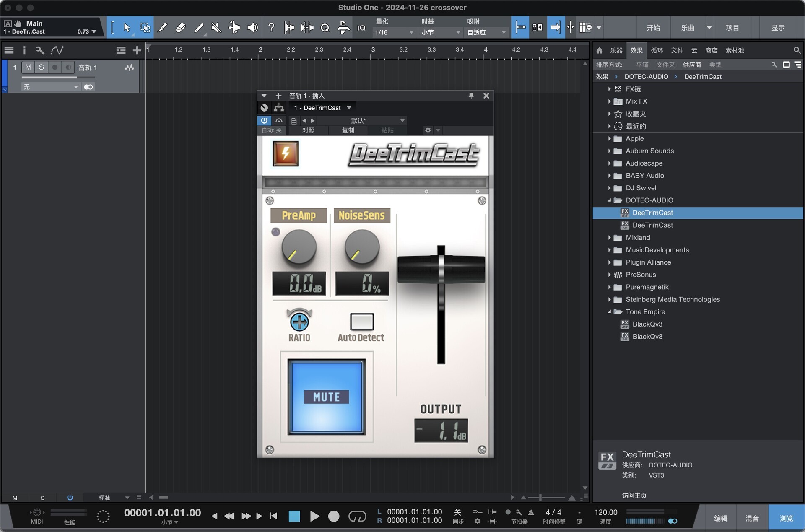Select the Arrow tool in toolbar

[x=127, y=28]
